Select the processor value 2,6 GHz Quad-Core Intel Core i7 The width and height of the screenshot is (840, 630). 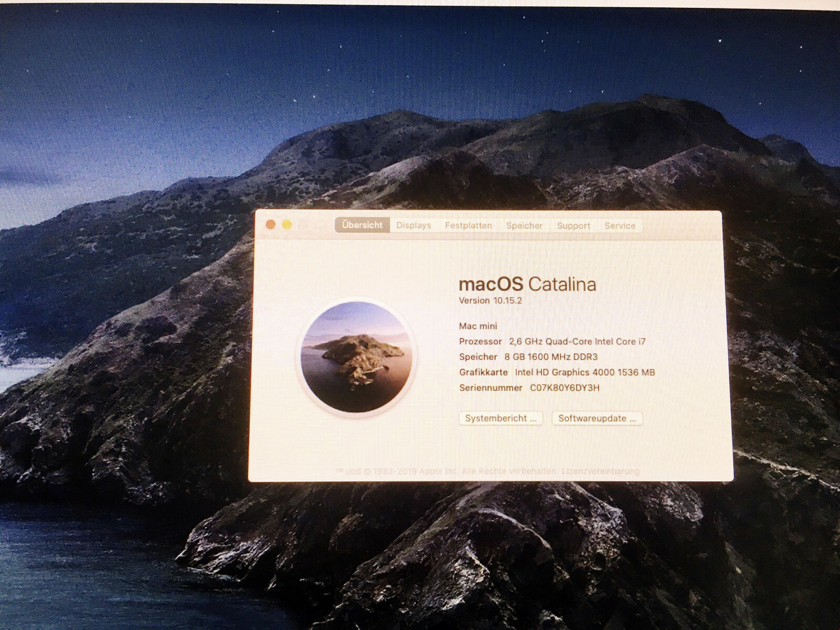[x=577, y=341]
